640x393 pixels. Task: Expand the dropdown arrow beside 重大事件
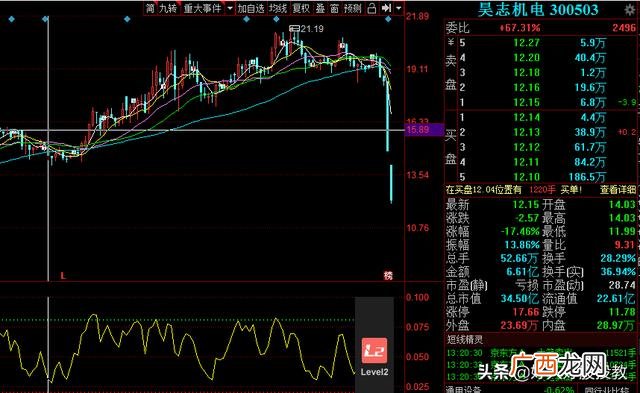230,8
